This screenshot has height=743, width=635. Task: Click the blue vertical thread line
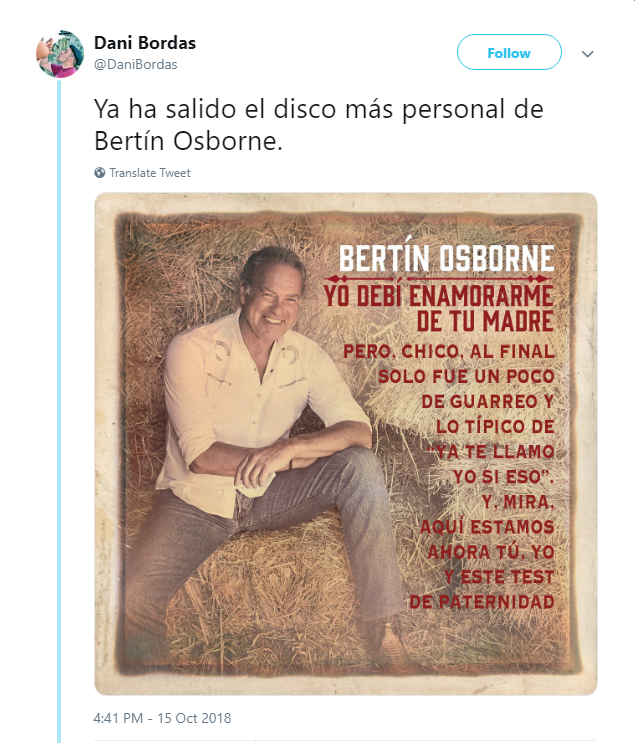59,410
